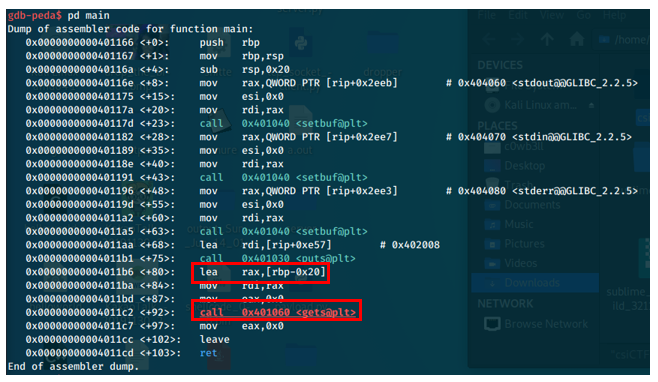Click 'call 0x401030 <puts@plt>' line
The width and height of the screenshot is (658, 382).
(x=277, y=258)
